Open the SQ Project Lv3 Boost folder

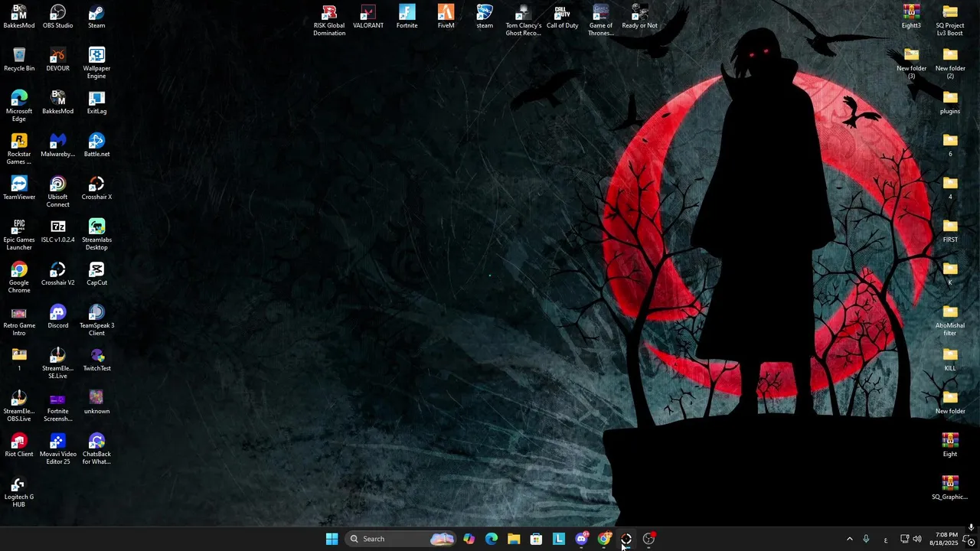point(950,21)
